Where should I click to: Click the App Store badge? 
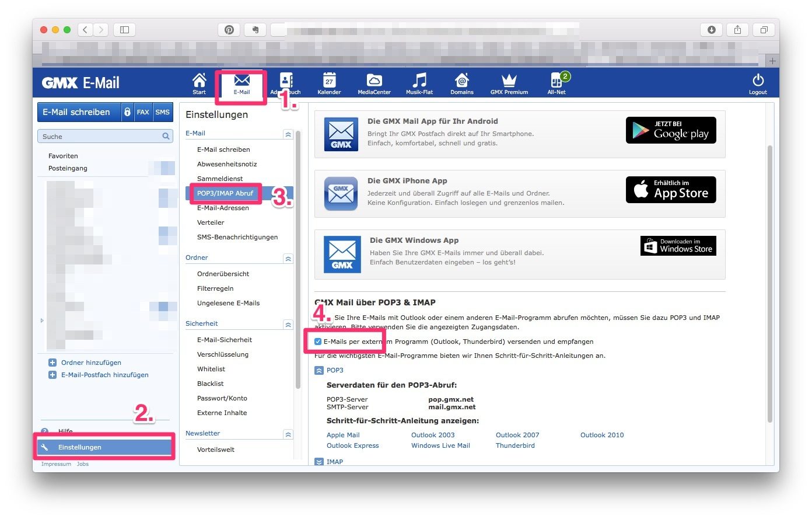coord(671,190)
